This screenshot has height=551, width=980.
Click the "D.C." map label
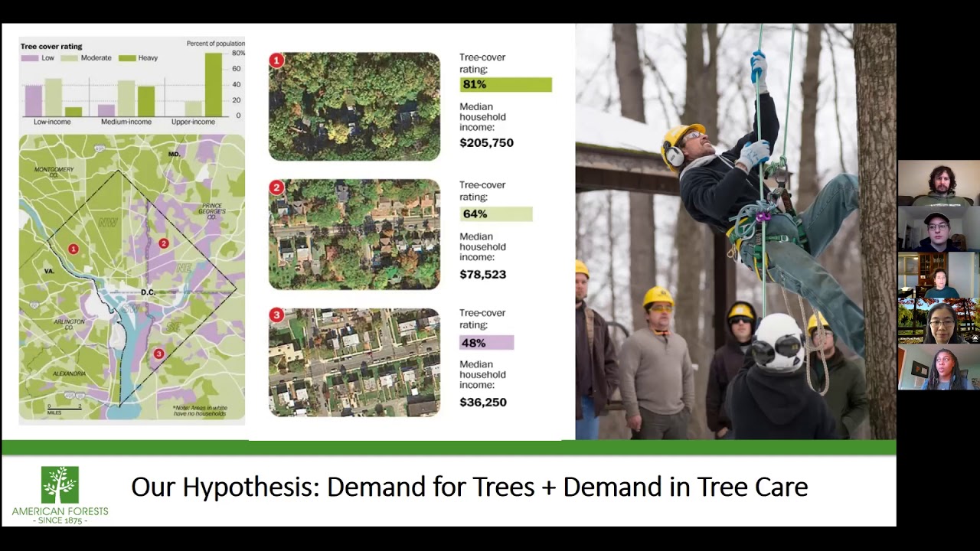[x=148, y=293]
